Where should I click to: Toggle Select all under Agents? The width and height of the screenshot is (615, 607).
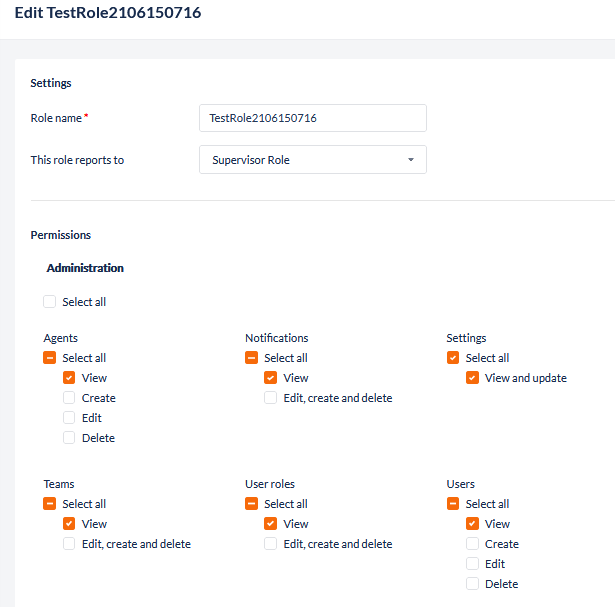(x=50, y=358)
